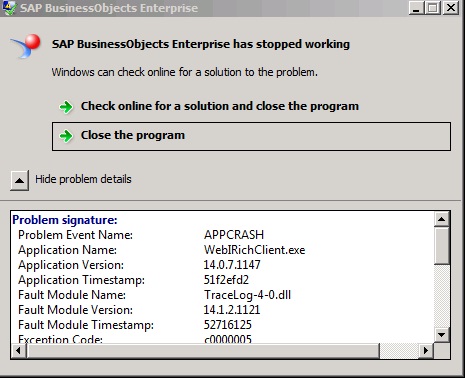This screenshot has width=465, height=379.
Task: Click the WebIRichClient.exe application name value
Action: 254,250
